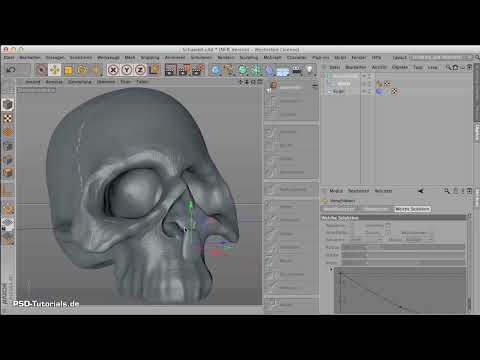The width and height of the screenshot is (480, 360).
Task: Open the viewport Darstellung menu
Action: pyautogui.click(x=80, y=82)
